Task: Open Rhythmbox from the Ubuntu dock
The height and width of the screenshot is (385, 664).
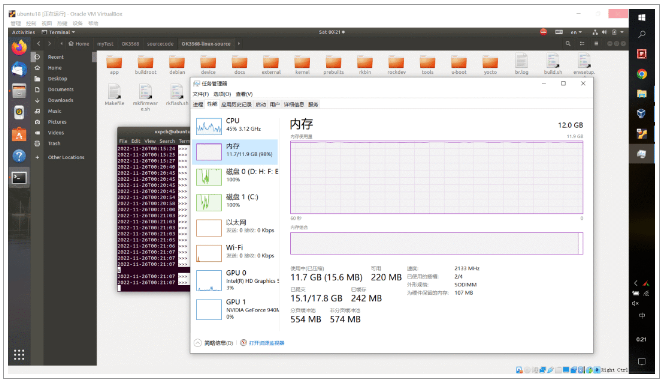Action: (x=19, y=112)
